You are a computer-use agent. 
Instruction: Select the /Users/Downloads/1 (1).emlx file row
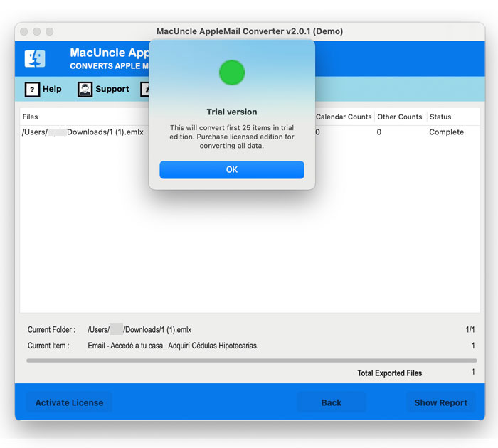pyautogui.click(x=250, y=132)
